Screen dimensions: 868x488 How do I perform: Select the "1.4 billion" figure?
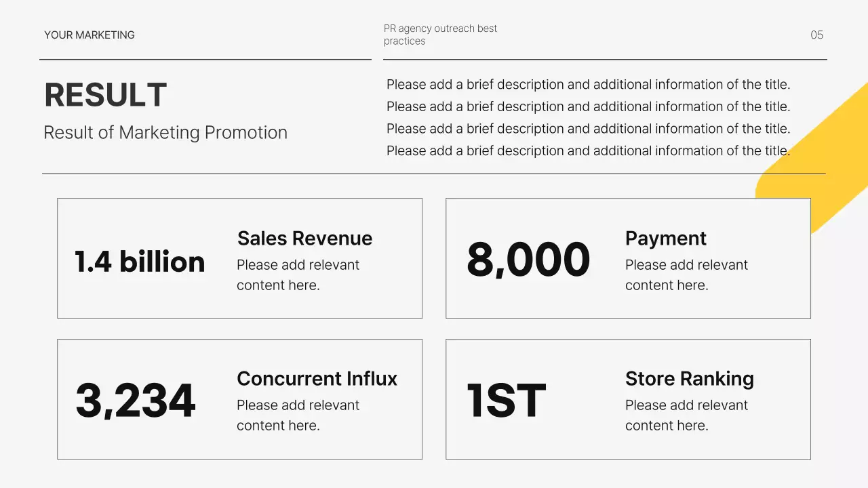[140, 262]
